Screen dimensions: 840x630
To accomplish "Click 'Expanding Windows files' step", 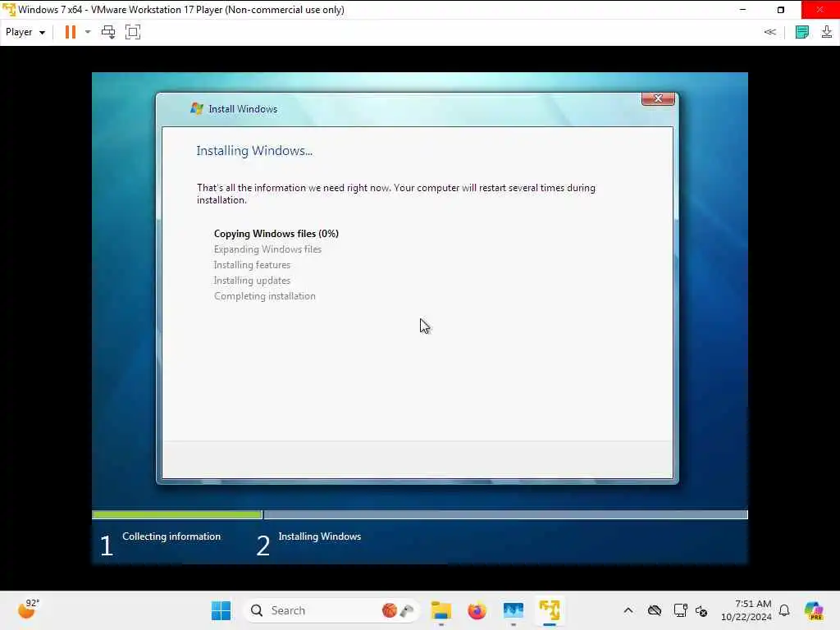I will click(x=267, y=249).
